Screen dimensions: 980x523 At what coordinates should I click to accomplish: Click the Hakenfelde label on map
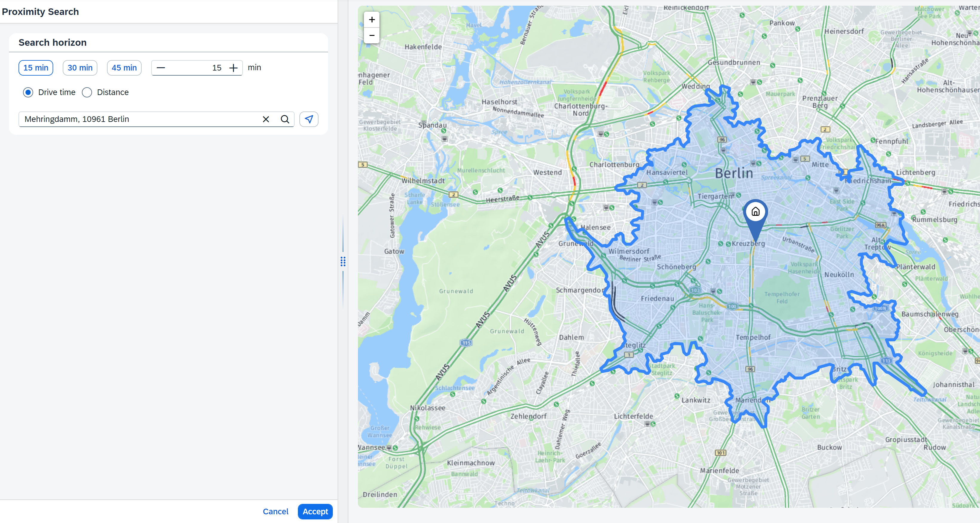click(423, 47)
